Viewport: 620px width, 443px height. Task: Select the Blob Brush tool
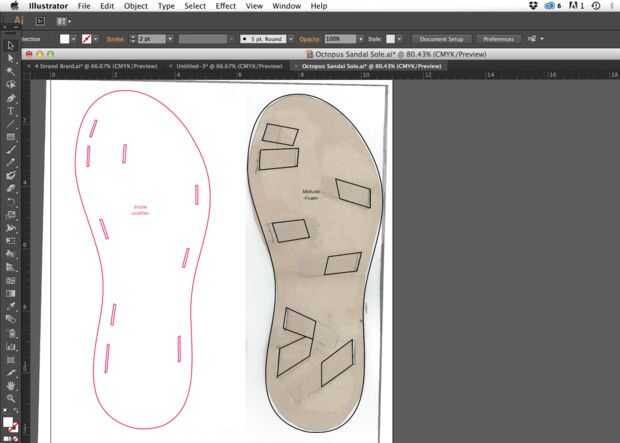coord(11,176)
